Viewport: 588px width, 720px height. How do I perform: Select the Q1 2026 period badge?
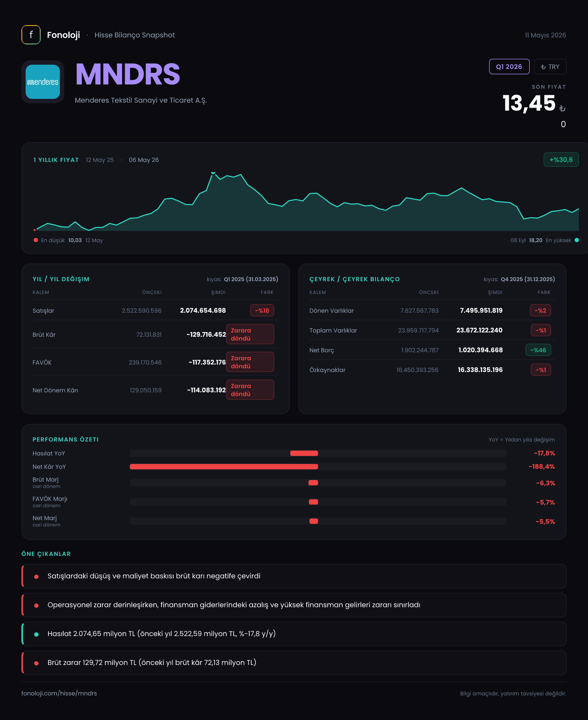tap(509, 67)
